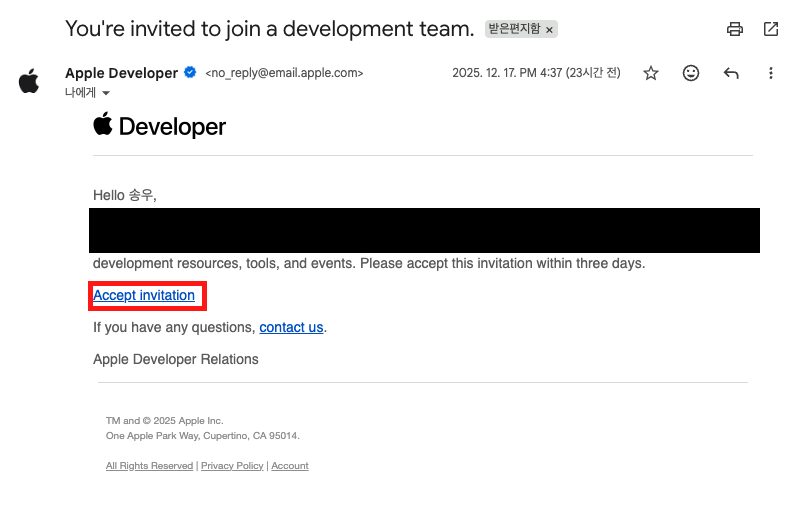The image size is (800, 519).
Task: Click the 받은편지함 inbox label
Action: [514, 29]
